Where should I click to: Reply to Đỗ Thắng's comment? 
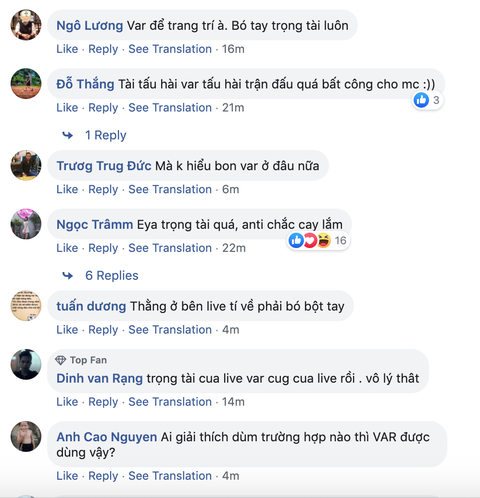tap(103, 108)
